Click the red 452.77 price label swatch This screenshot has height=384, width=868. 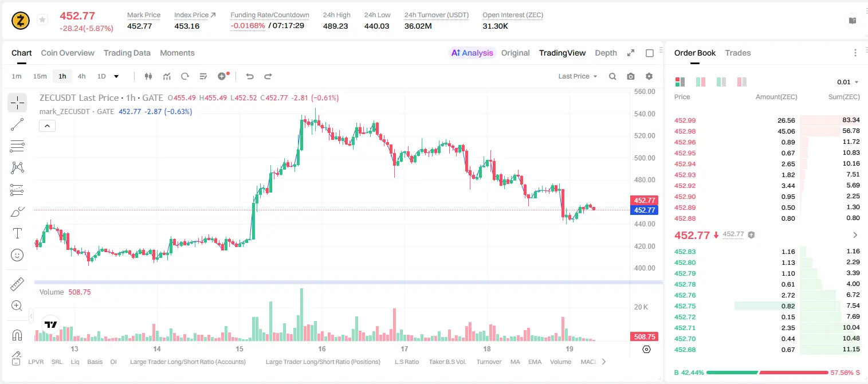[644, 200]
